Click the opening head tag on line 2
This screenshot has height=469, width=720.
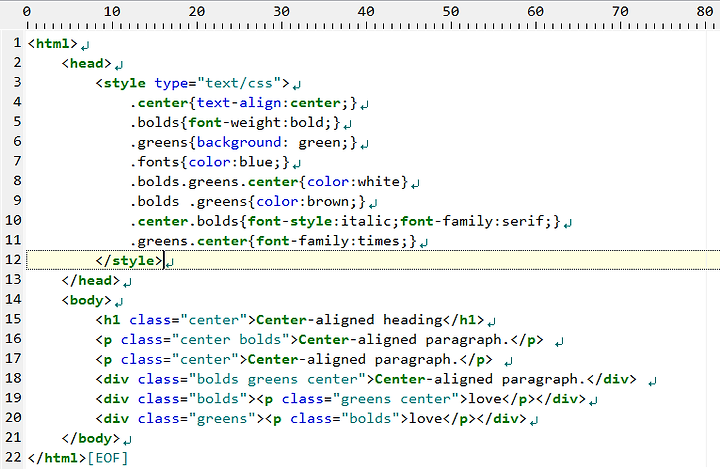coord(86,63)
